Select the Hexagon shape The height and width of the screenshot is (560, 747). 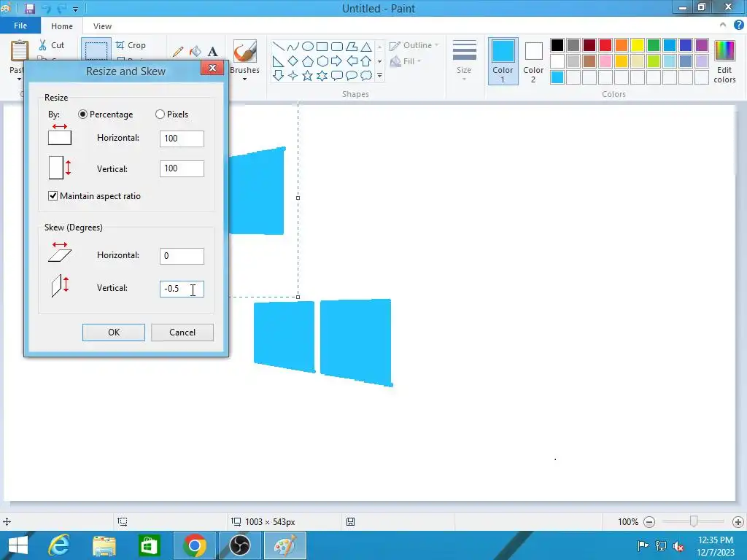click(322, 61)
